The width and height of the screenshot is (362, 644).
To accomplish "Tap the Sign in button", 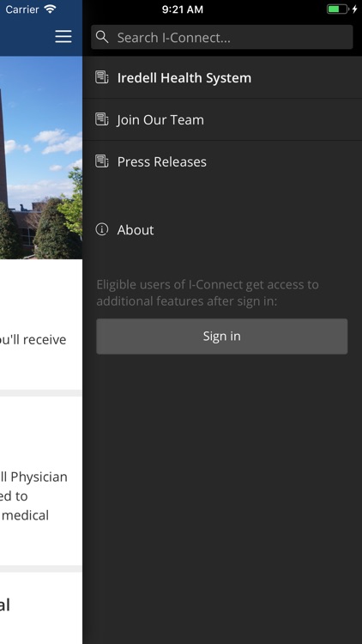I will (x=221, y=337).
